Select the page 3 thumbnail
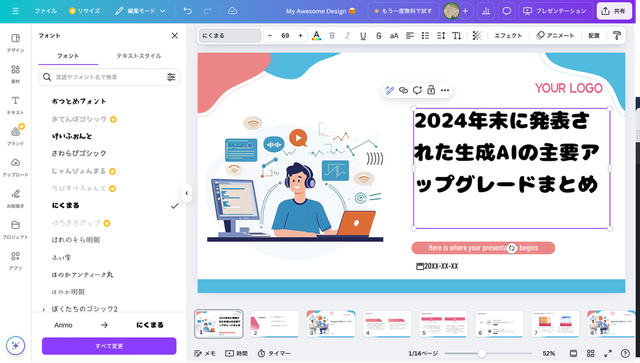This screenshot has width=640, height=363. click(331, 324)
